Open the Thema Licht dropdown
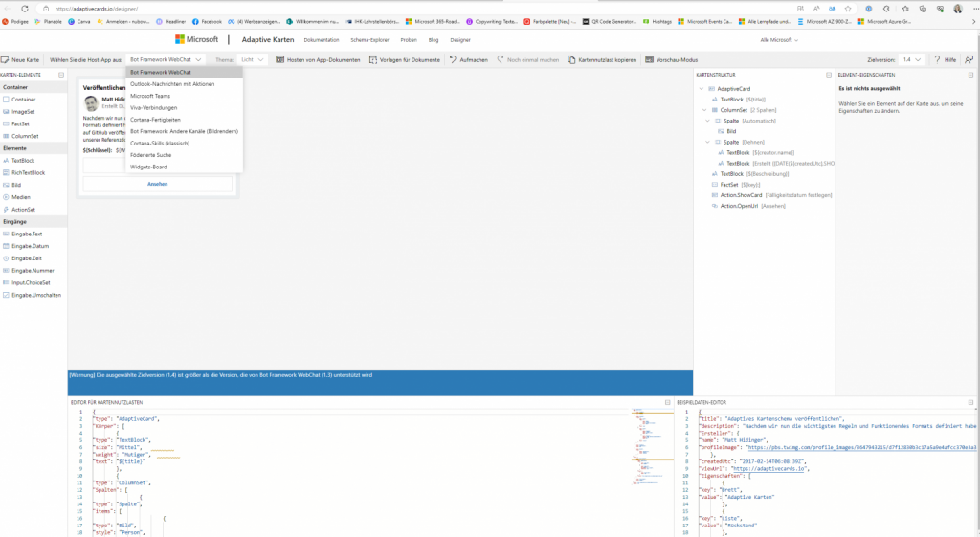The image size is (980, 537). coord(252,60)
